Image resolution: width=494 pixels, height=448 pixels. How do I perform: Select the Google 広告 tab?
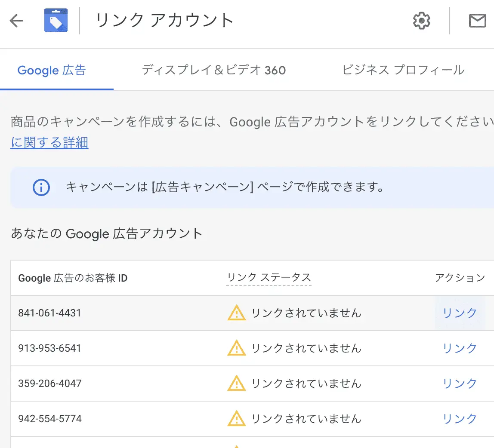52,70
